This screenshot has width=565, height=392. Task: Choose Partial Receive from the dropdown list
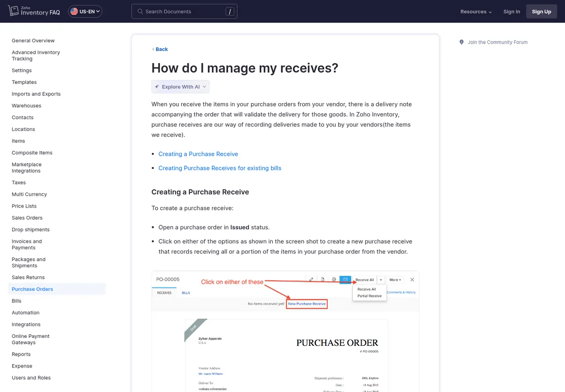pos(370,296)
